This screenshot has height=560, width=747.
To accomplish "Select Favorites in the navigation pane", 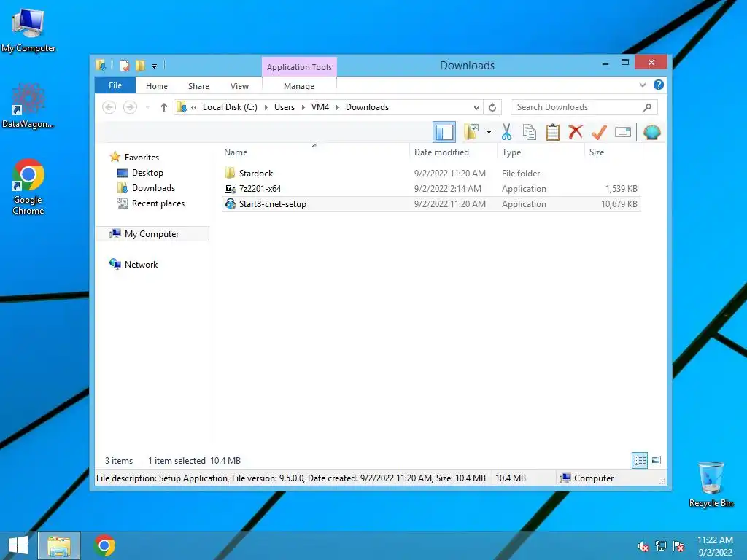I will (142, 157).
